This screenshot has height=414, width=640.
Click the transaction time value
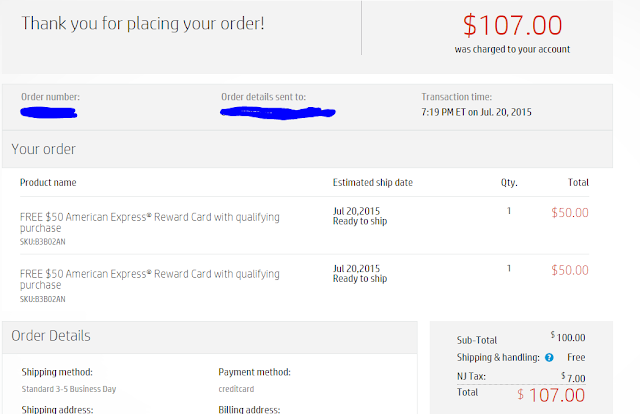coord(476,111)
